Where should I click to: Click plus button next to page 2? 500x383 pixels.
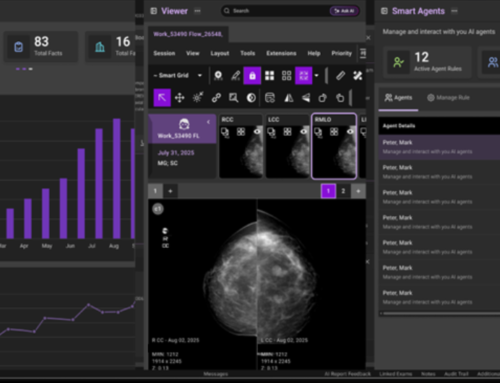point(358,191)
